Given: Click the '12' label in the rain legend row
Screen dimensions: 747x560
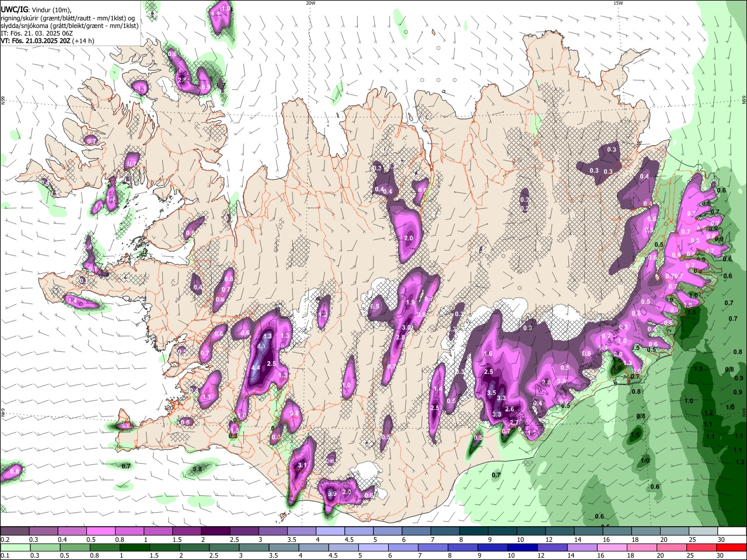Looking at the screenshot, I should point(541,555).
